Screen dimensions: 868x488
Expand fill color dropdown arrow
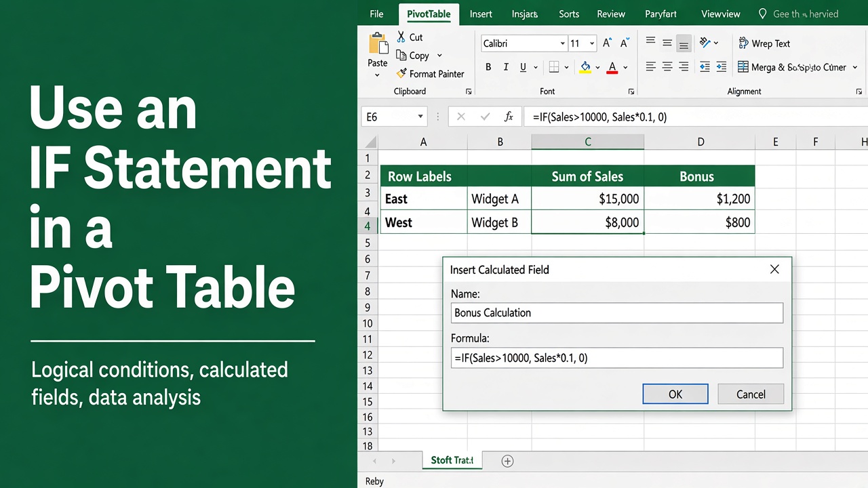tap(597, 68)
